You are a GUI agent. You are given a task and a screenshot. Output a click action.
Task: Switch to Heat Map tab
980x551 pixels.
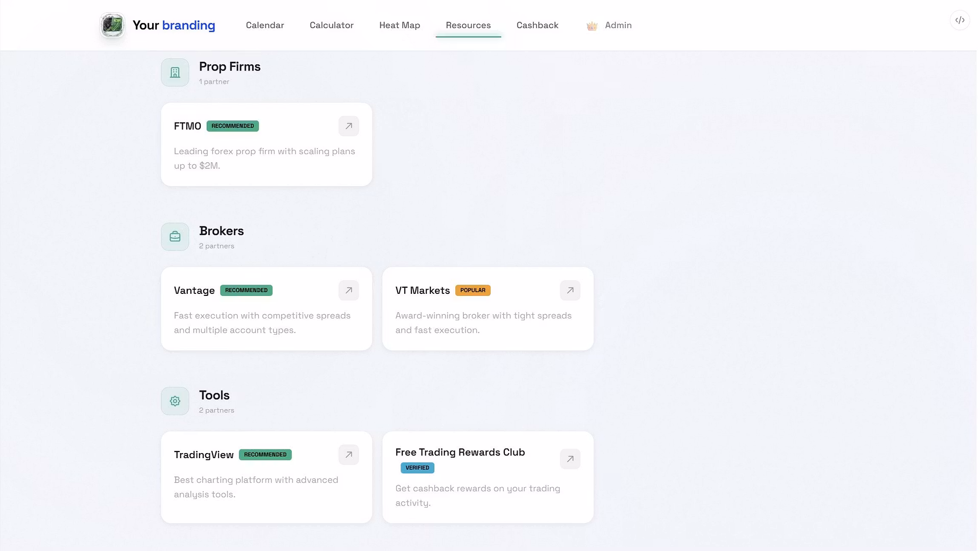(x=400, y=25)
